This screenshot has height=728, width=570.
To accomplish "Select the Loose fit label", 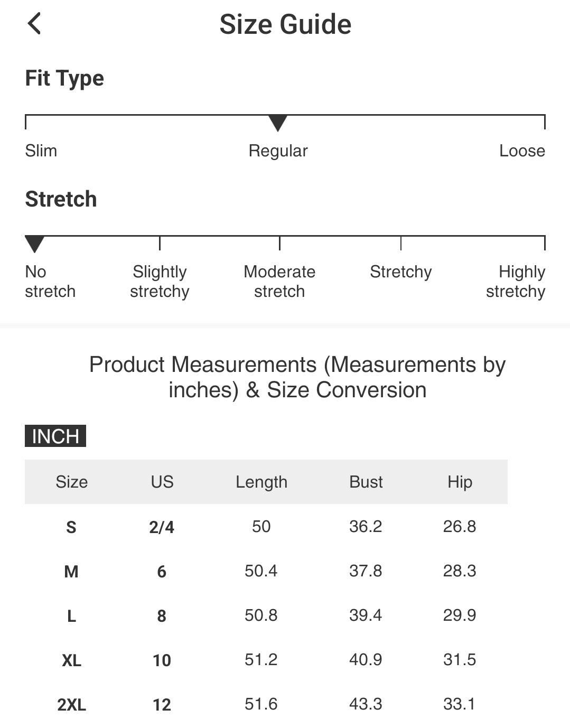I will click(522, 151).
